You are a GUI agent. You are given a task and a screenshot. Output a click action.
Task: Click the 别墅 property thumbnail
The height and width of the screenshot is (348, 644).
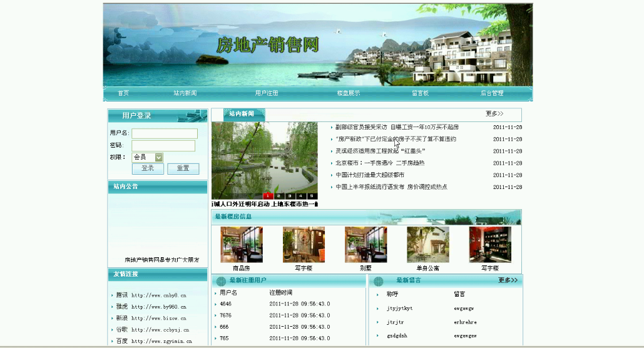coord(365,245)
